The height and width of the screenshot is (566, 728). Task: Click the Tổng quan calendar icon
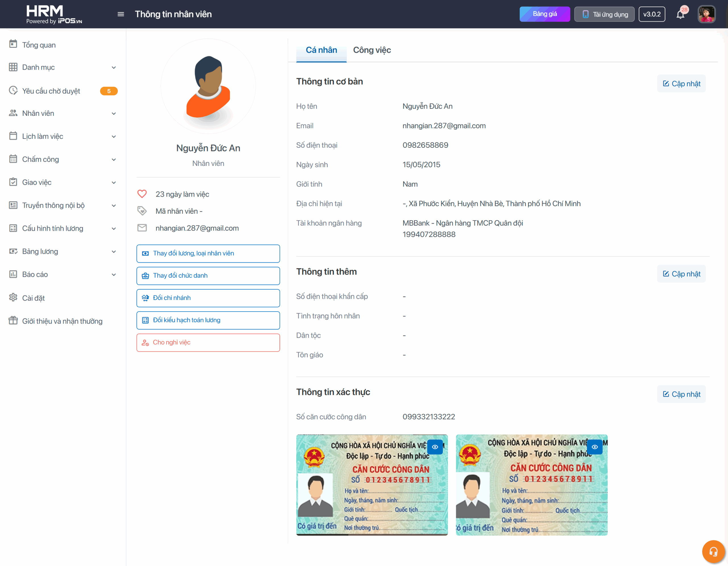[x=13, y=44]
